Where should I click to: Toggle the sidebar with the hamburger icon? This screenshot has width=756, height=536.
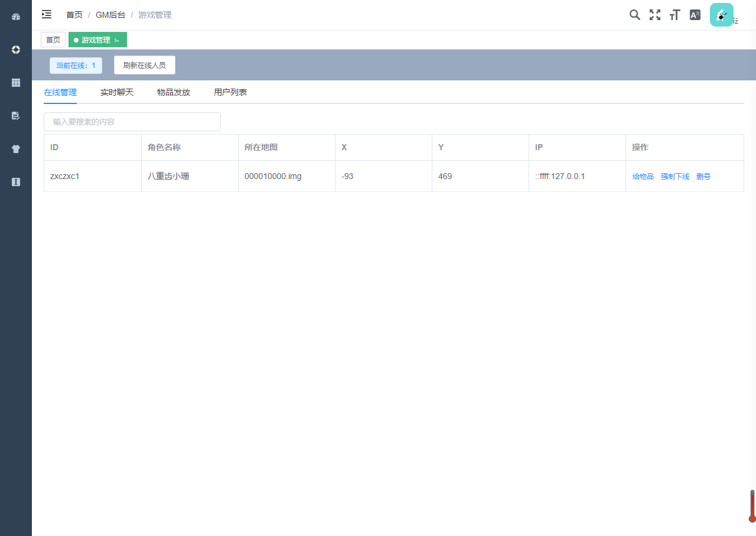point(47,14)
